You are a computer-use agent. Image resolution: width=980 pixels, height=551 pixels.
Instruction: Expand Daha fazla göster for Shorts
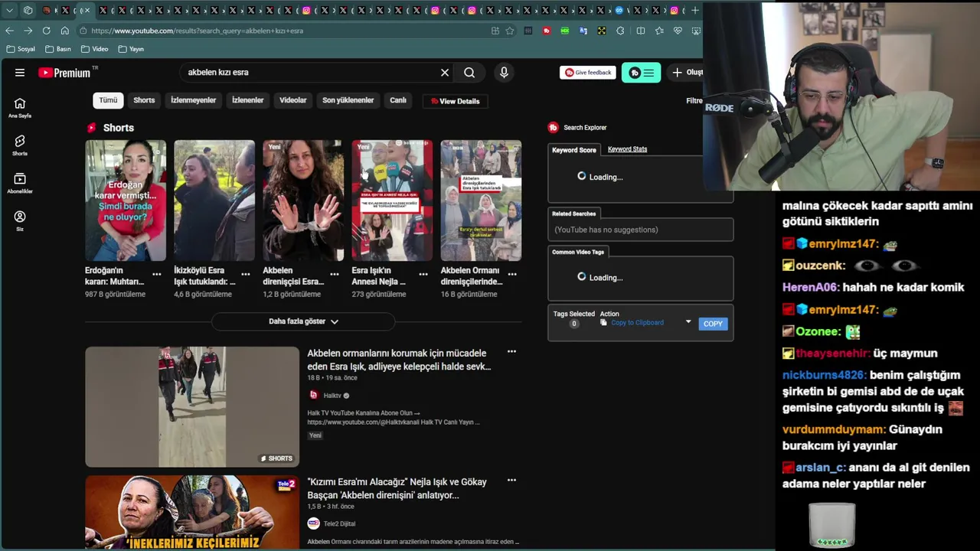(303, 321)
